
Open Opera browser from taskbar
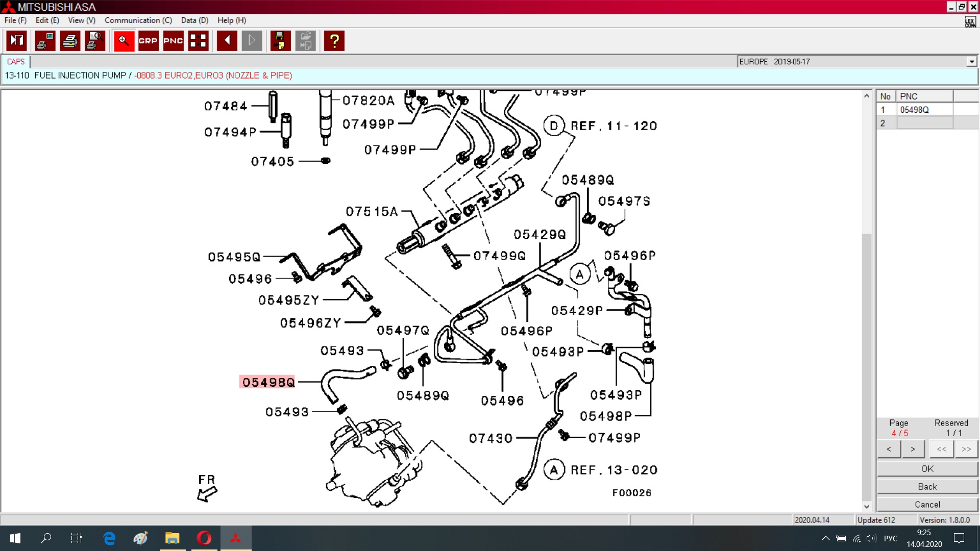pos(204,538)
